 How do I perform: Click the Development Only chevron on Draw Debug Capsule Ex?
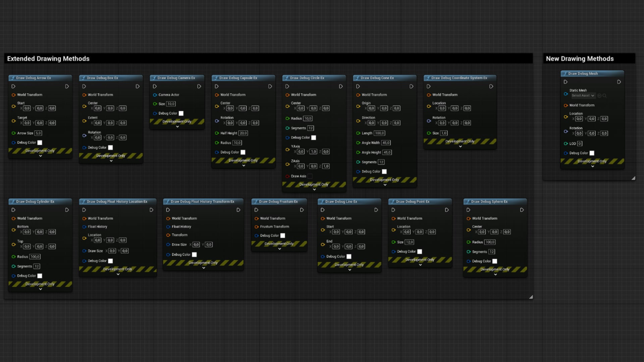[243, 166]
